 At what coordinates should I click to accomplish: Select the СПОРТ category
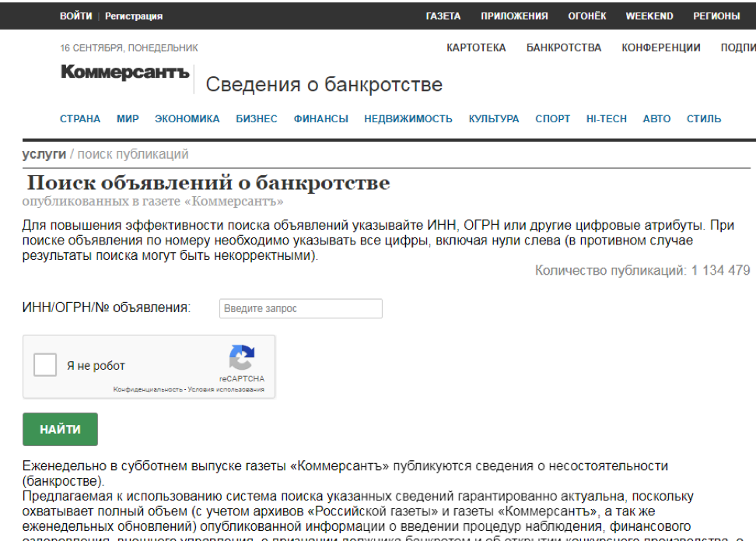[x=552, y=119]
